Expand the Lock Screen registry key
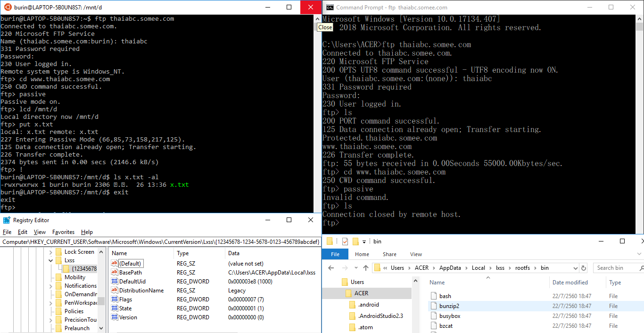This screenshot has width=644, height=333. coord(51,252)
